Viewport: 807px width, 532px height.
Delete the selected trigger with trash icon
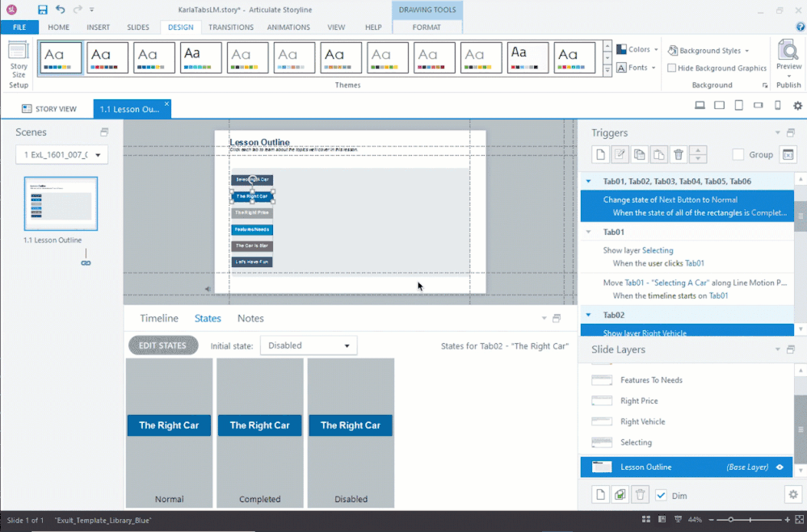tap(679, 155)
